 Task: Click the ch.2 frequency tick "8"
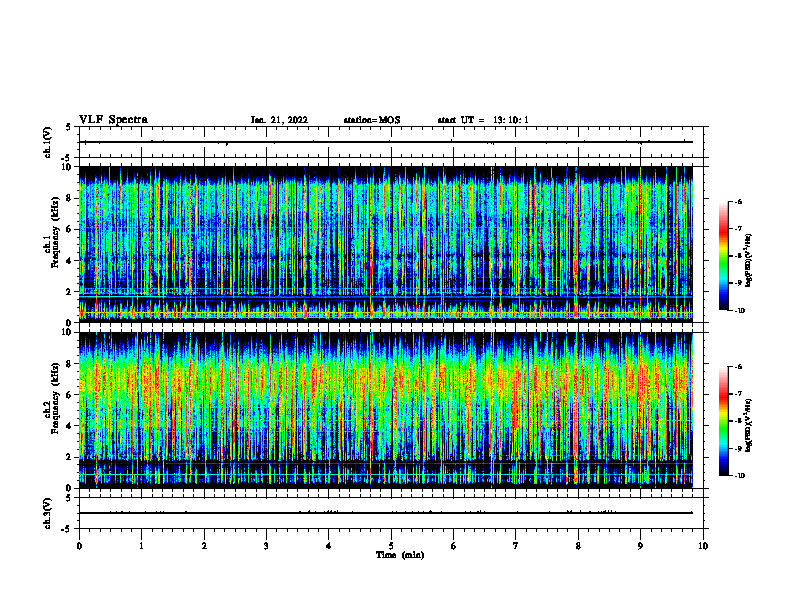coord(70,364)
